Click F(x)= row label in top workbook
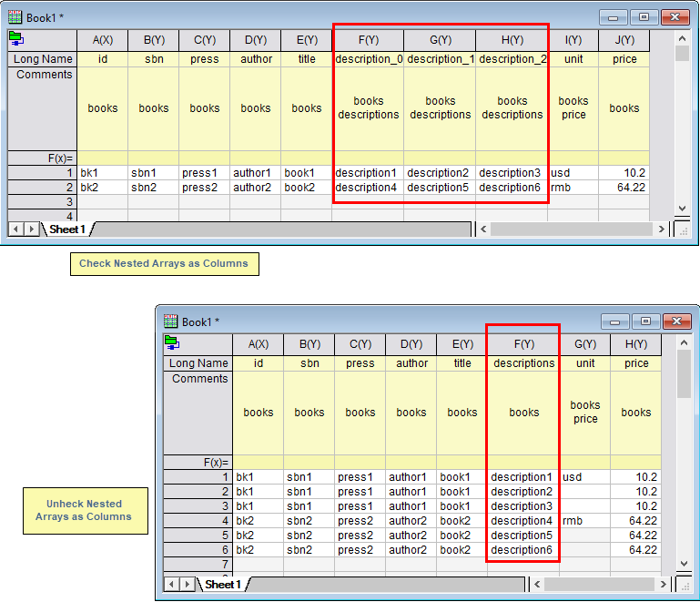This screenshot has width=700, height=602. point(43,158)
